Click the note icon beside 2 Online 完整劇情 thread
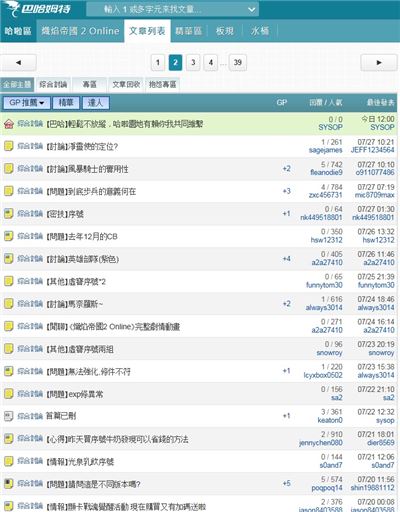This screenshot has height=512, width=400. (9, 326)
